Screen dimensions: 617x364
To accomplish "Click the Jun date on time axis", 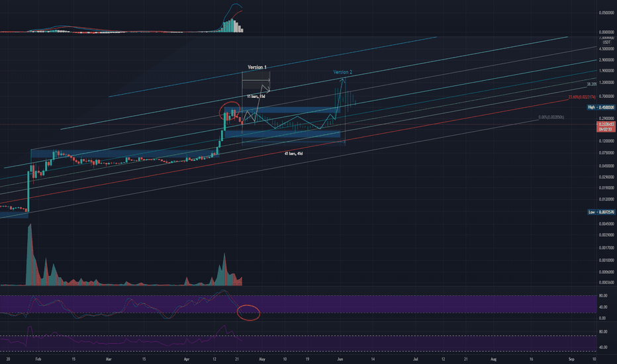I will 340,359.
